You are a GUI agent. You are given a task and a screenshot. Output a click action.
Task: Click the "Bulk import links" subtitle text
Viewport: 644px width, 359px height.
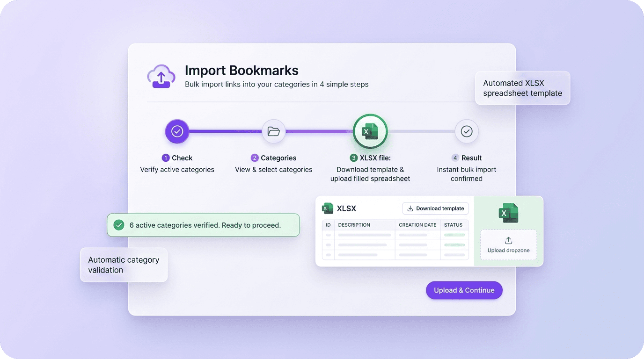(x=277, y=85)
